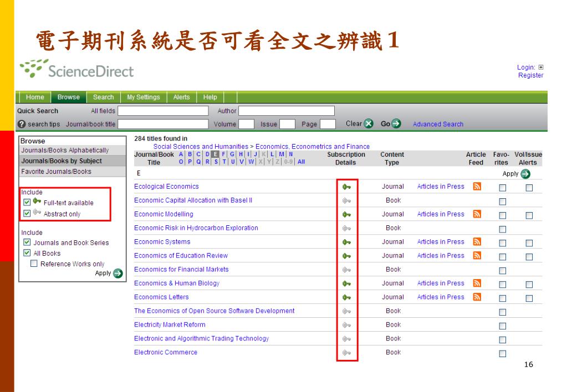This screenshot has width=567, height=392.
Task: Click Apply arrow above Favorites column
Action: pos(525,174)
